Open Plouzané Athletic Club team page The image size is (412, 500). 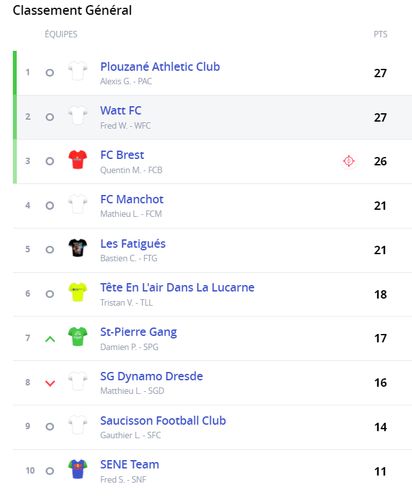[x=160, y=67]
